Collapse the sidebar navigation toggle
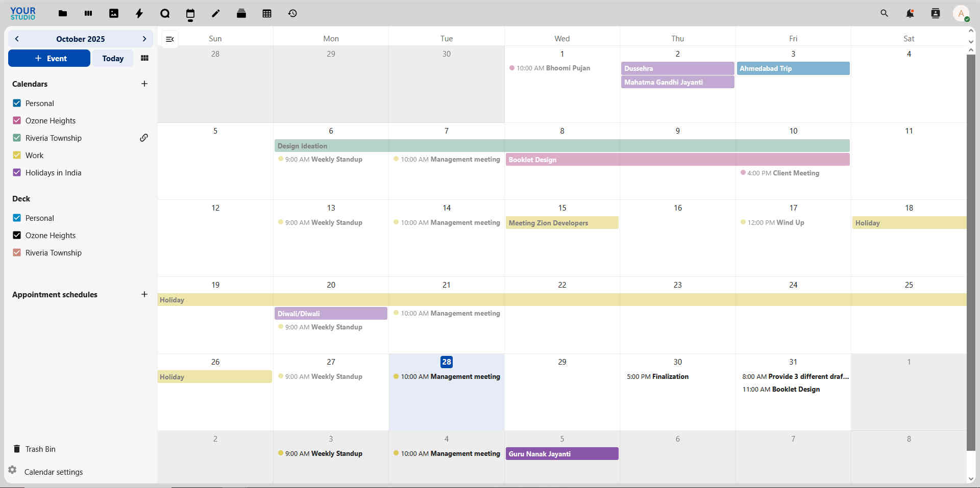The height and width of the screenshot is (488, 980). coord(170,39)
